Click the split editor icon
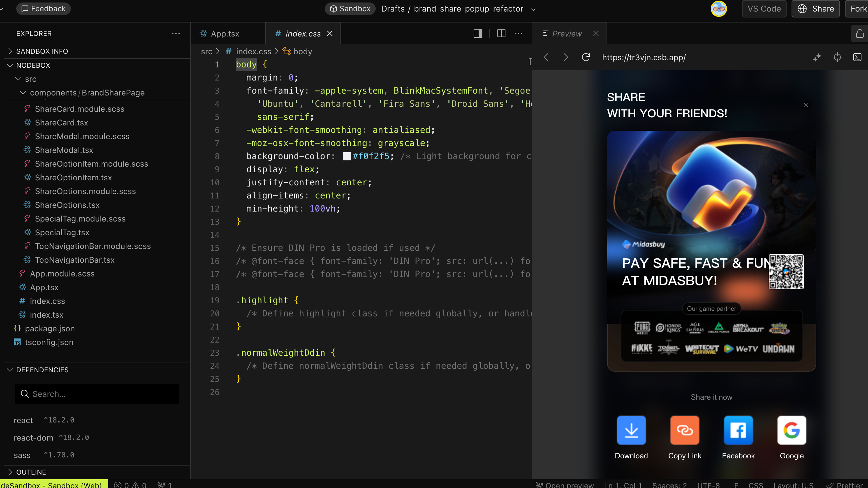Image resolution: width=868 pixels, height=488 pixels. [501, 33]
